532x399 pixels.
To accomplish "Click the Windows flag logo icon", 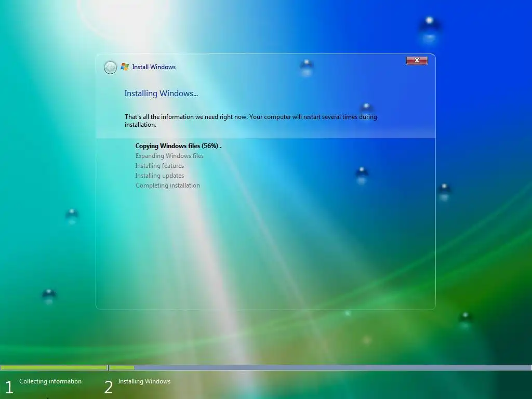I will (x=125, y=67).
